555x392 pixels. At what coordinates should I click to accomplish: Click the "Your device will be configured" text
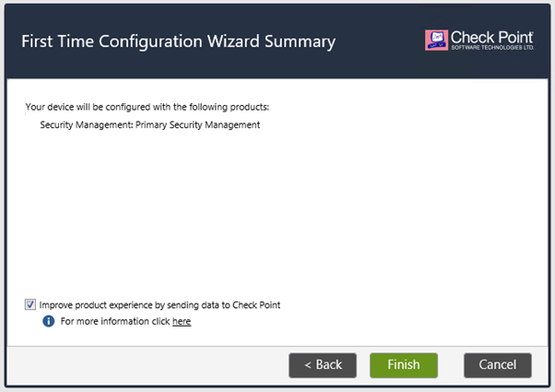tap(147, 107)
